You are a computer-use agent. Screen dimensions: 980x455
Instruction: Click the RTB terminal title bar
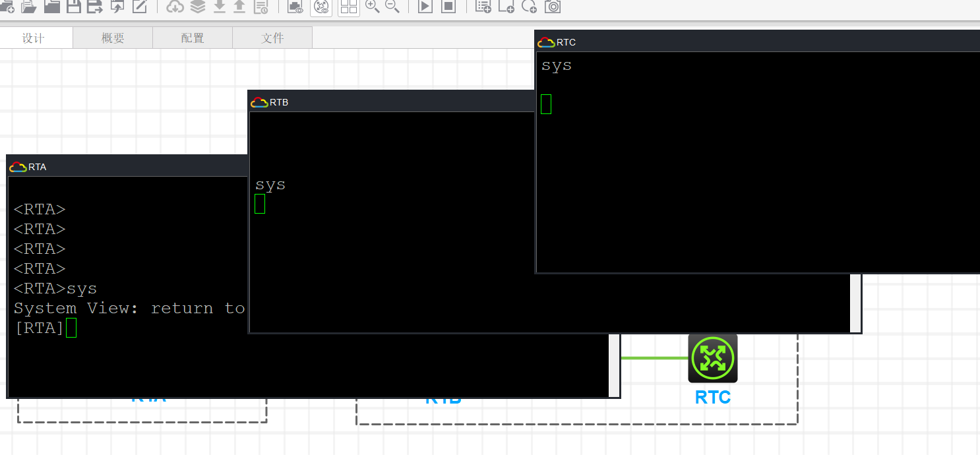point(391,102)
